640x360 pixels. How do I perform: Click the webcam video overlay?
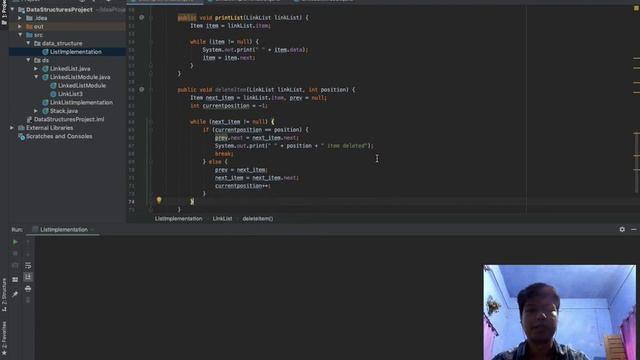[x=560, y=312]
